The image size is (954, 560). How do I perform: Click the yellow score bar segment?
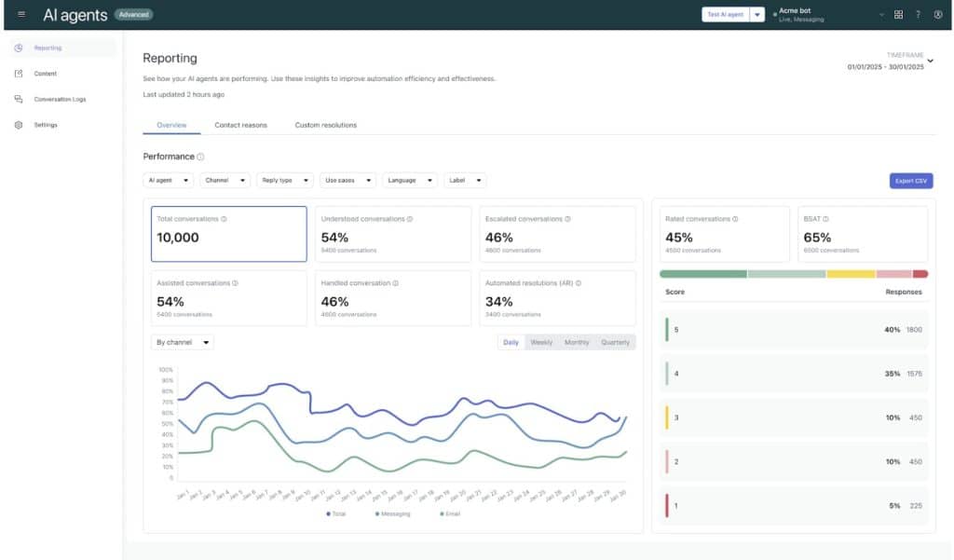point(851,274)
